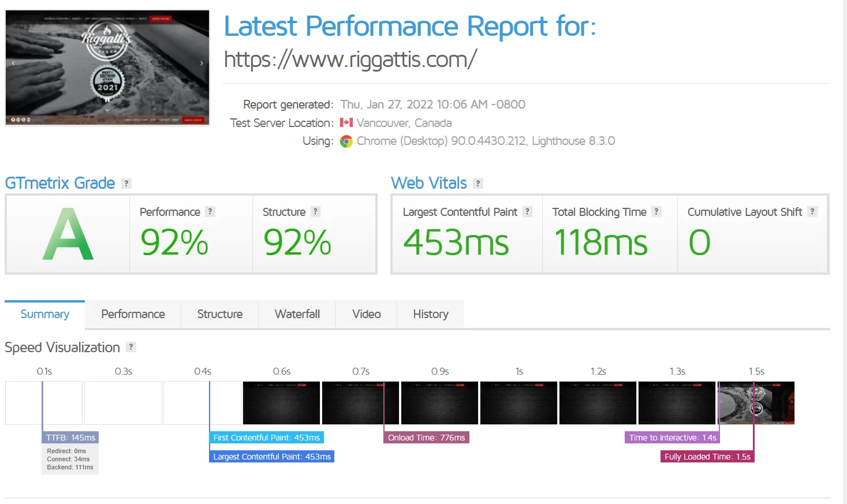Click the Cumulative Layout Shift help icon
The height and width of the screenshot is (504, 847).
812,212
